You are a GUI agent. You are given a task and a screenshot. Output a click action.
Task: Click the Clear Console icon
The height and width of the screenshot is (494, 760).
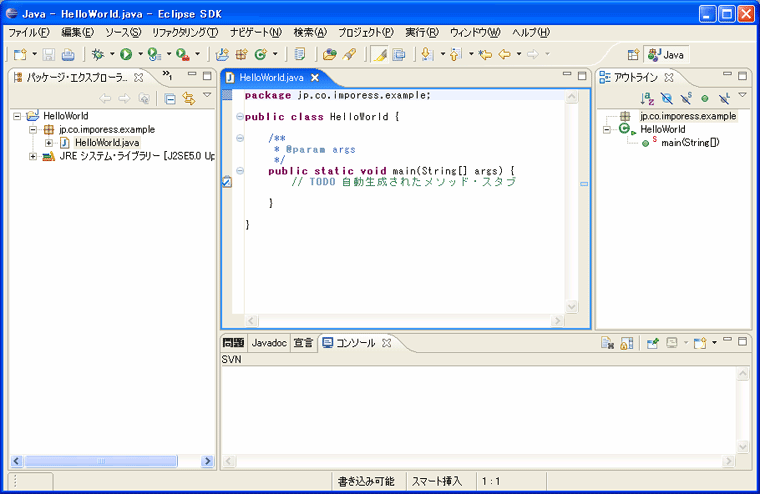point(607,343)
